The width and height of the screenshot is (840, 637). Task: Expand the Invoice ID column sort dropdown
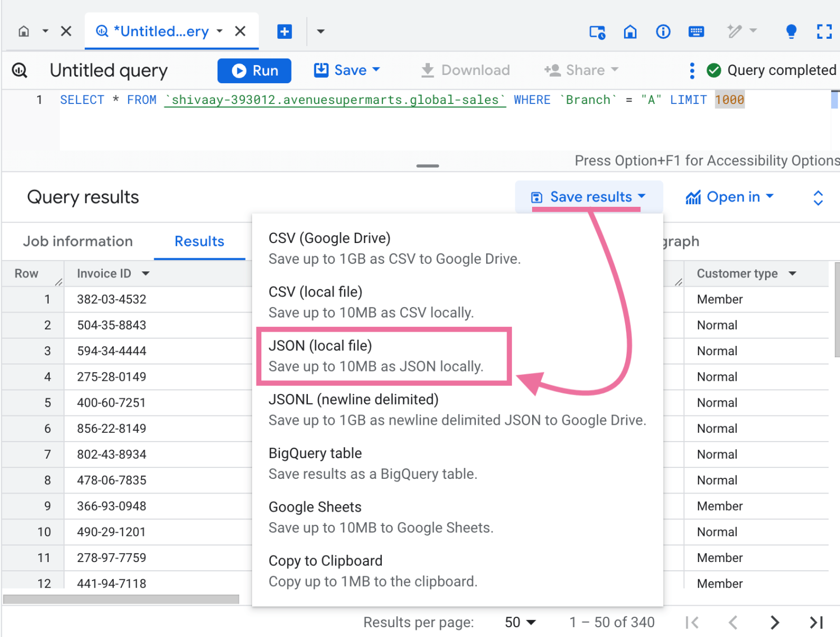(x=145, y=273)
